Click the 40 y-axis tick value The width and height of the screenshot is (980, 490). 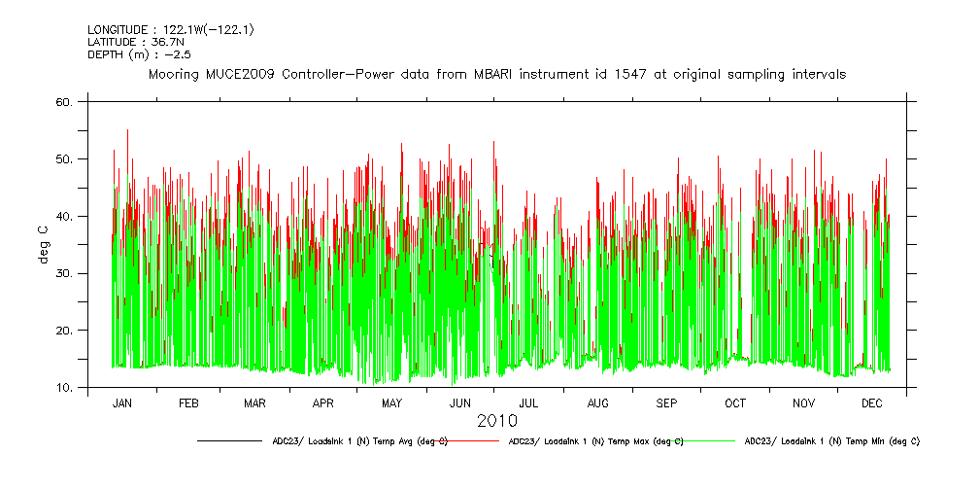[x=66, y=216]
